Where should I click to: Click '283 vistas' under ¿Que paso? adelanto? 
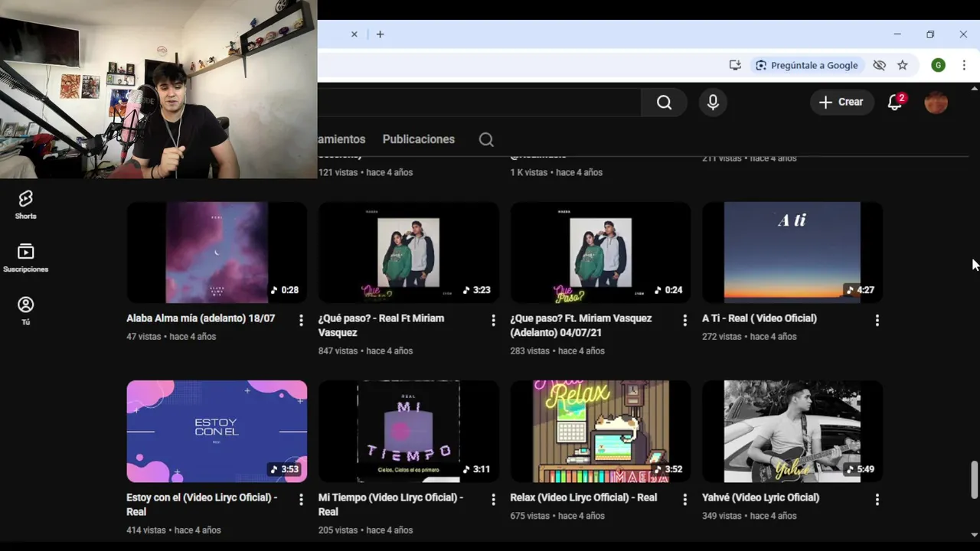point(530,351)
